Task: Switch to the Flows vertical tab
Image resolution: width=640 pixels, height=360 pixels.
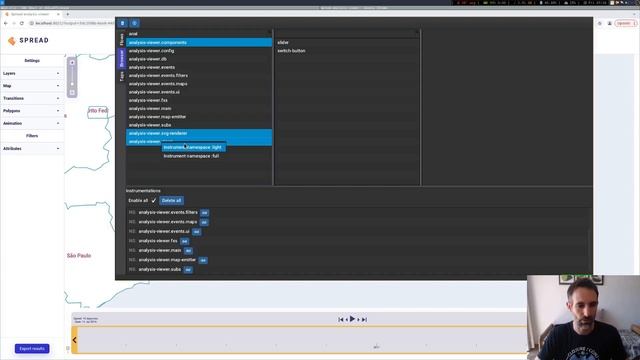Action: tap(122, 40)
